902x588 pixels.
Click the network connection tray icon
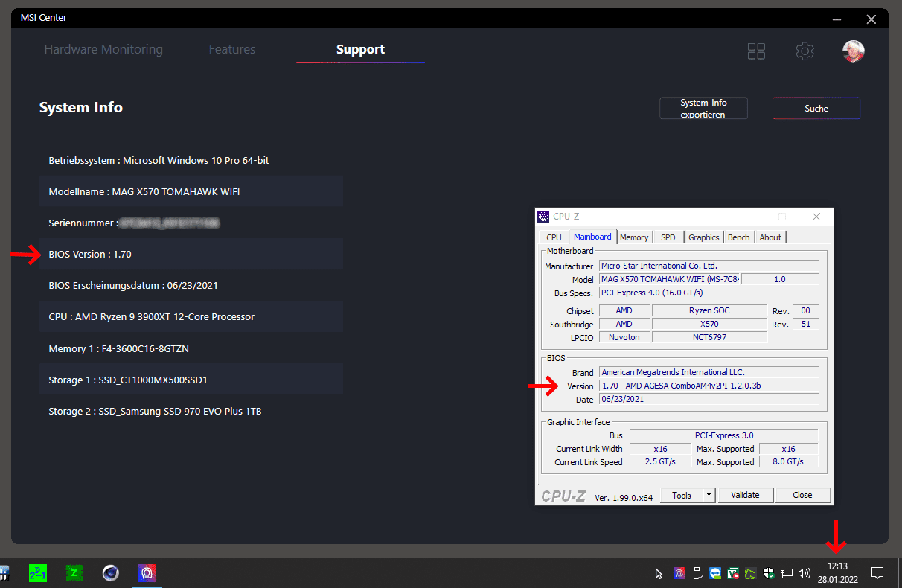787,573
